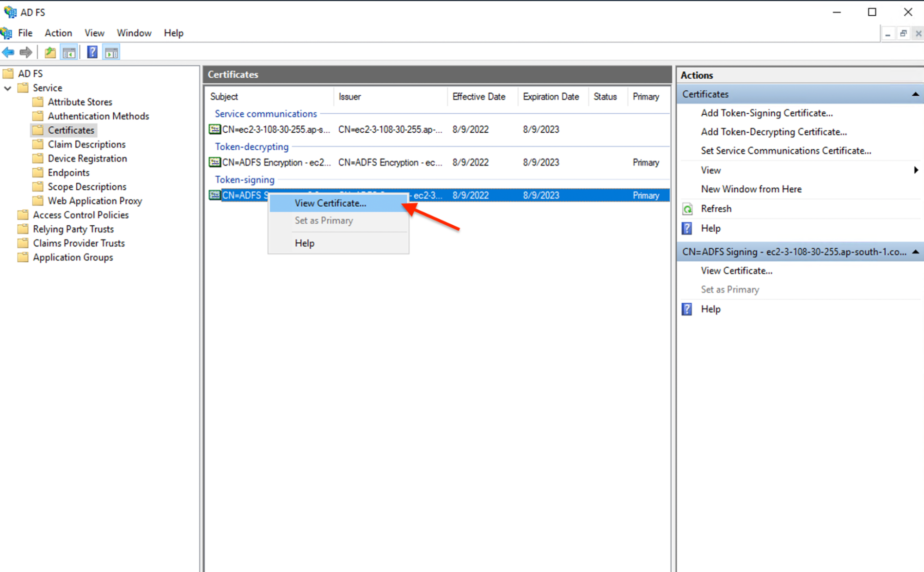924x572 pixels.
Task: Toggle the Show/Hide Console Tree icon
Action: pyautogui.click(x=69, y=52)
